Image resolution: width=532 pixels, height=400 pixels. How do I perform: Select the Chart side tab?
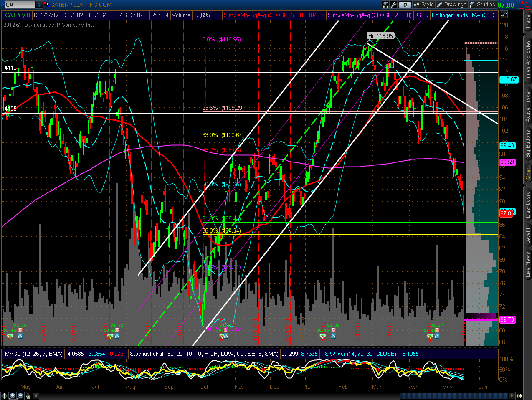click(528, 173)
